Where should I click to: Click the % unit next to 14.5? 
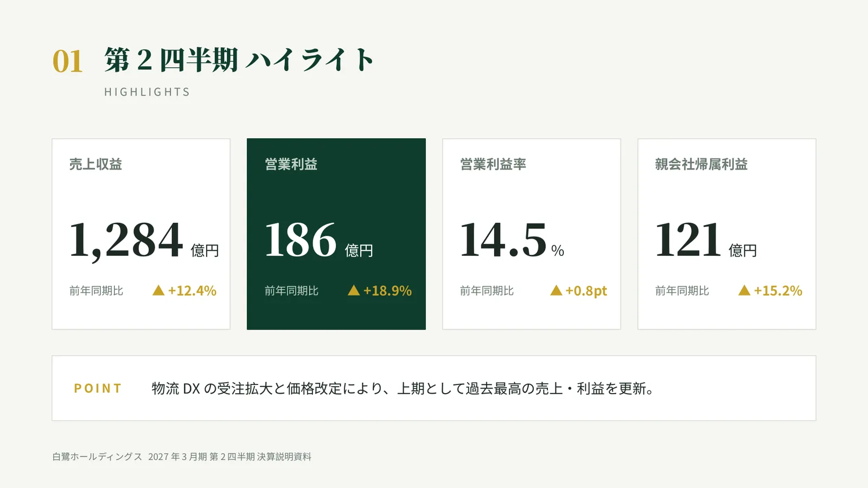pos(558,251)
